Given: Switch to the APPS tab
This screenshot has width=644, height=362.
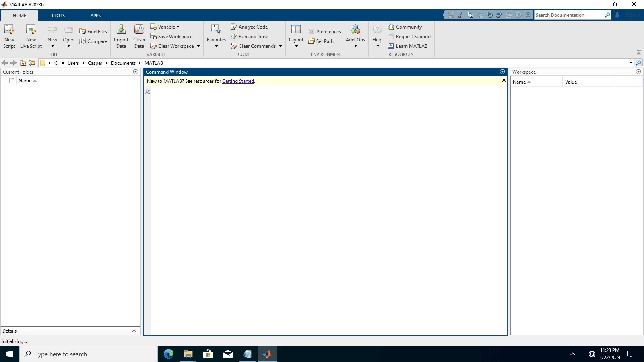Looking at the screenshot, I should (x=95, y=16).
